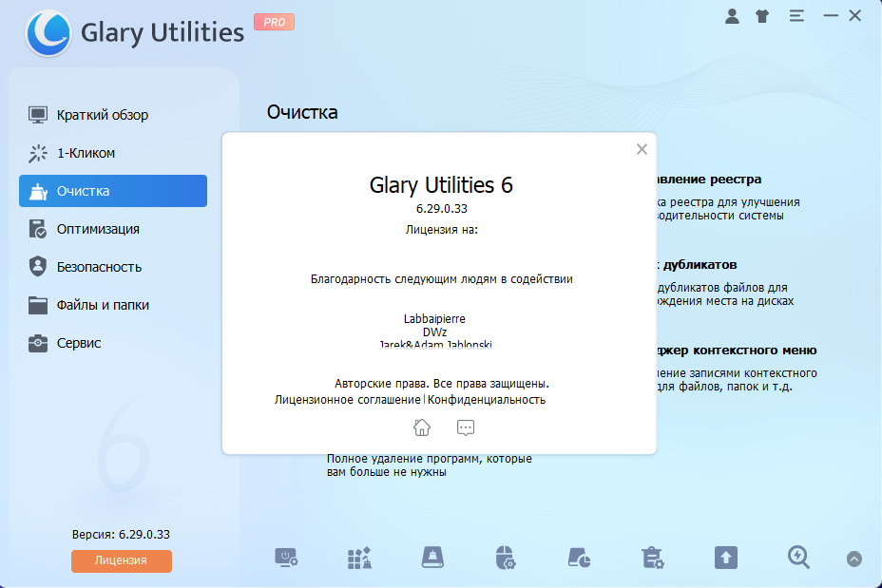The width and height of the screenshot is (882, 588).
Task: Open the user account icon
Action: [732, 16]
